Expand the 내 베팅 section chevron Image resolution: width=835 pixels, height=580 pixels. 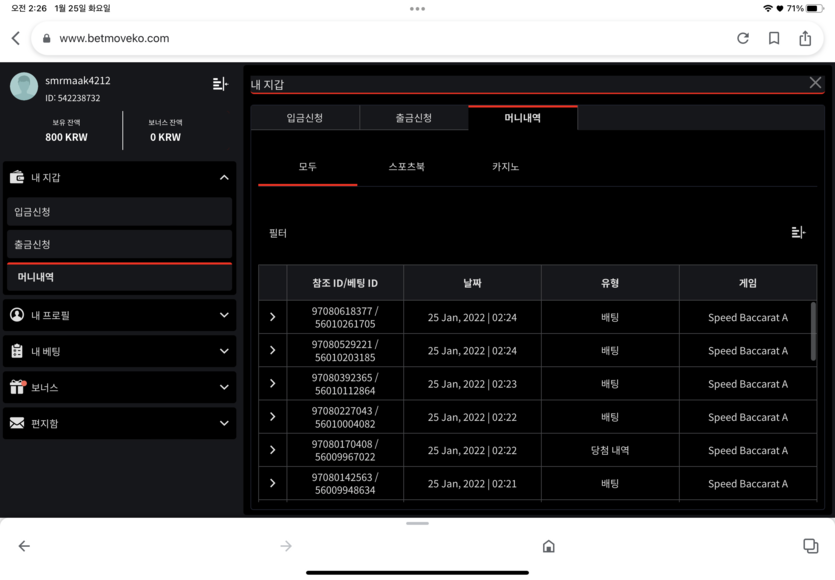coord(224,352)
